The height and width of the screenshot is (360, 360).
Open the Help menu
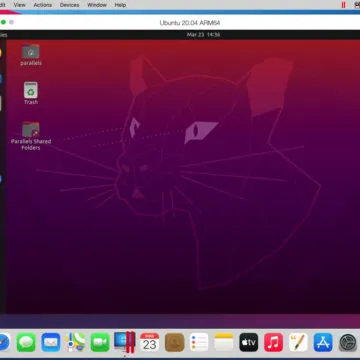[x=120, y=5]
